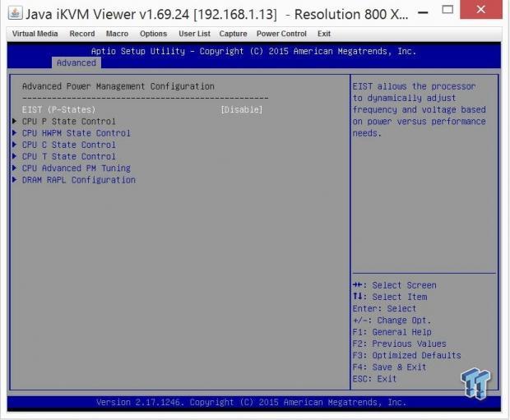
Task: Open the Macro menu
Action: point(117,34)
